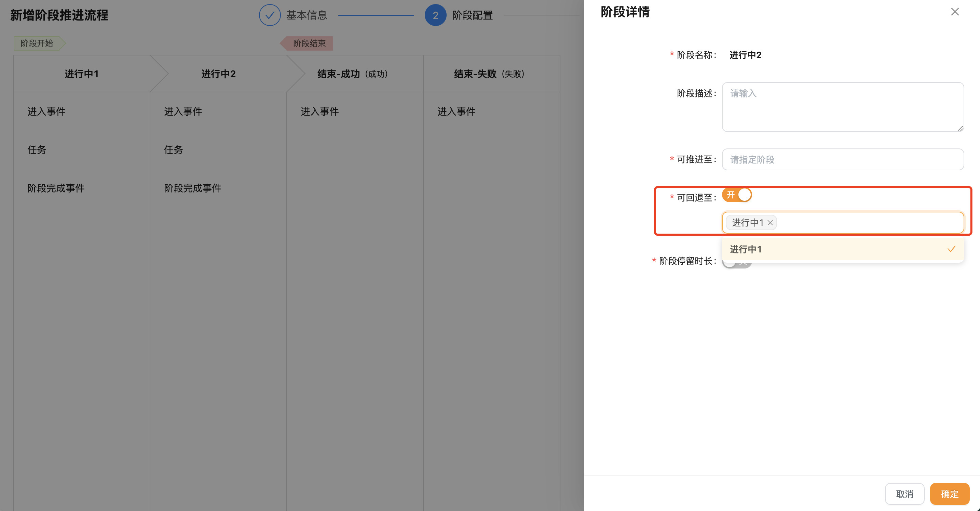The image size is (980, 511).
Task: Select the 进行中1 stage header
Action: 81,74
